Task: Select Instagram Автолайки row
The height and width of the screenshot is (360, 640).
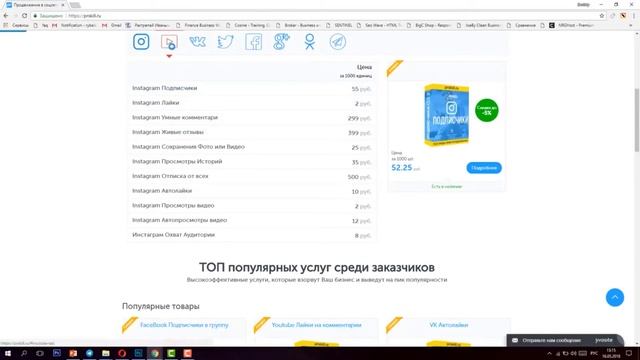Action: coord(251,191)
